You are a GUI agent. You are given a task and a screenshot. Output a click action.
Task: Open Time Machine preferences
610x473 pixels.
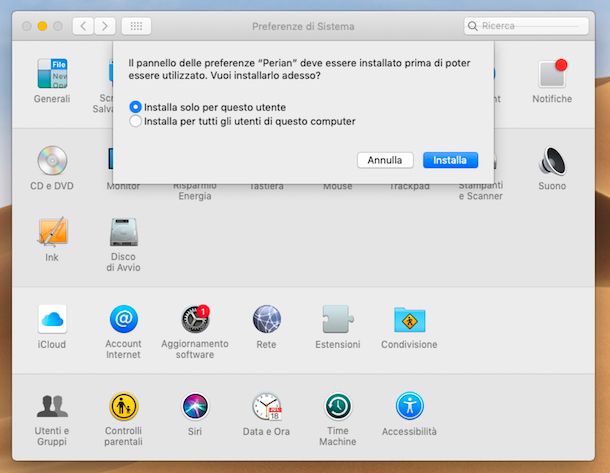(x=338, y=406)
